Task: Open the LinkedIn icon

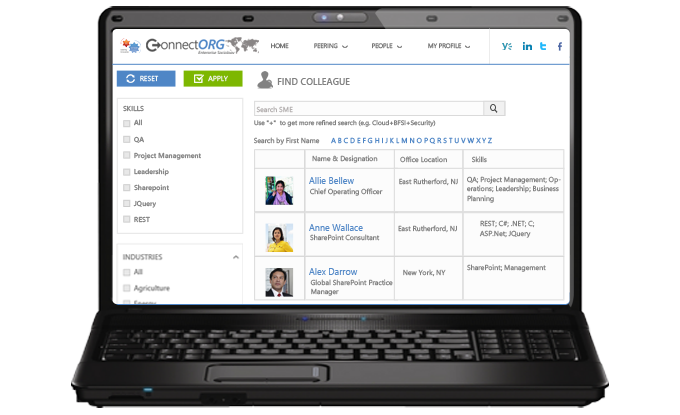Action: (x=527, y=46)
